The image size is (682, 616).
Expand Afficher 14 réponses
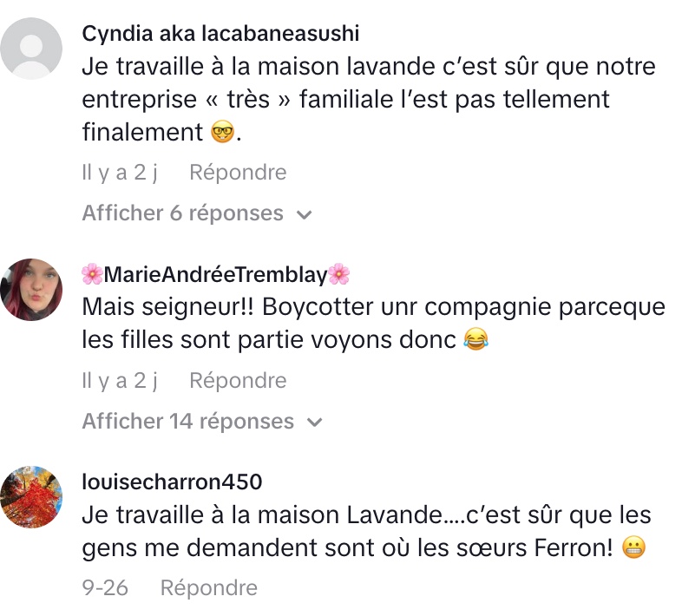click(188, 422)
